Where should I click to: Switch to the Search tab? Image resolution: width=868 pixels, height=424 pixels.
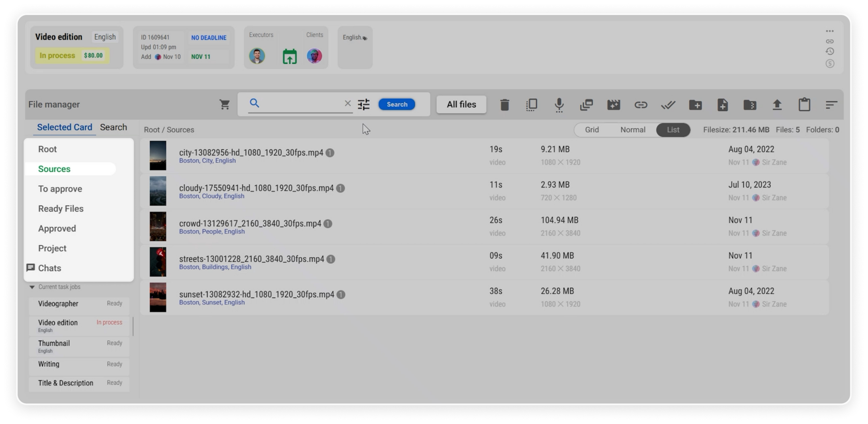pyautogui.click(x=113, y=127)
